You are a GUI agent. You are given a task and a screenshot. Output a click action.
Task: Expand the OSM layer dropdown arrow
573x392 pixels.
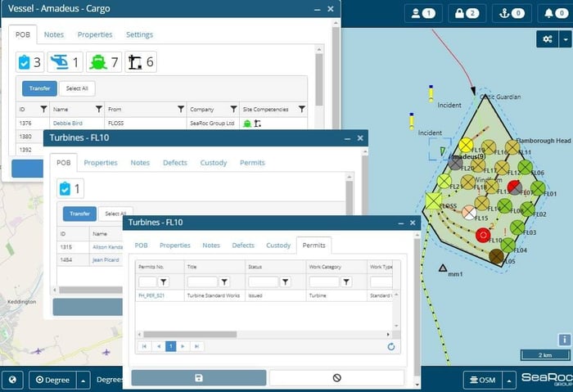click(509, 381)
